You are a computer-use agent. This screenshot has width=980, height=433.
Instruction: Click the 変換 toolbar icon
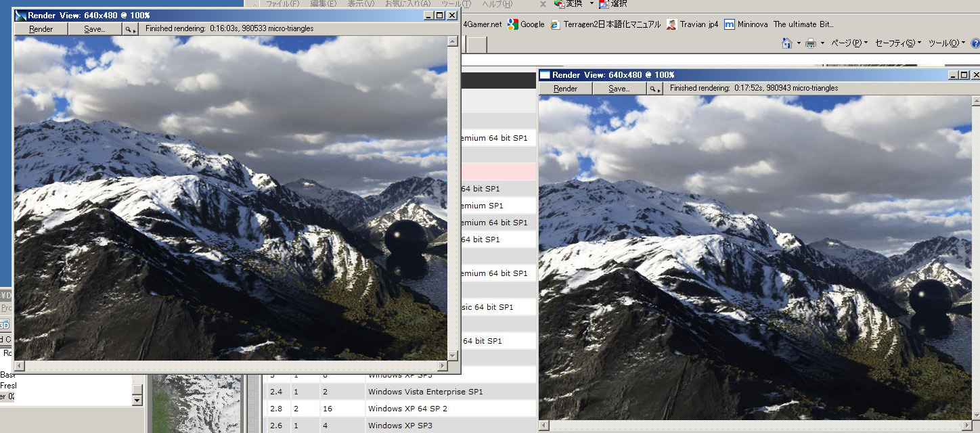[567, 3]
